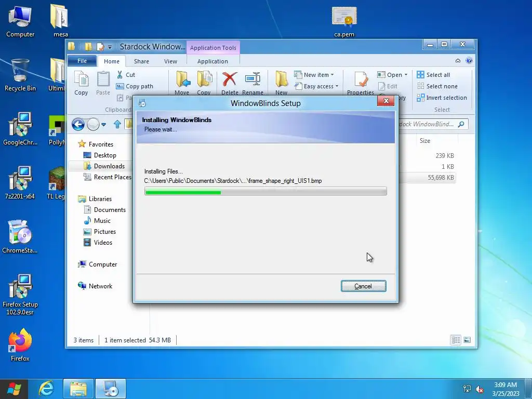The height and width of the screenshot is (399, 532).
Task: Click the muted volume tray icon
Action: pos(480,389)
